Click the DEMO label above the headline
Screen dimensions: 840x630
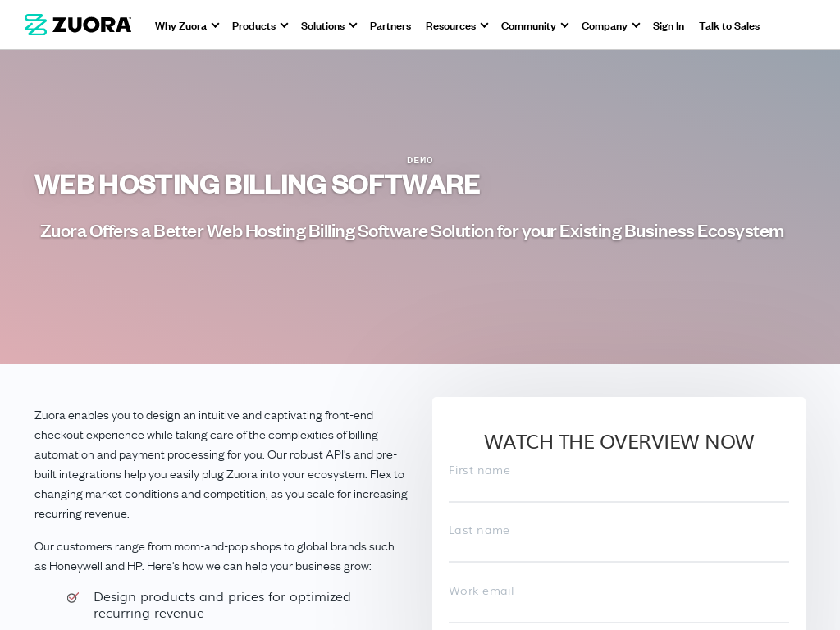[x=420, y=160]
